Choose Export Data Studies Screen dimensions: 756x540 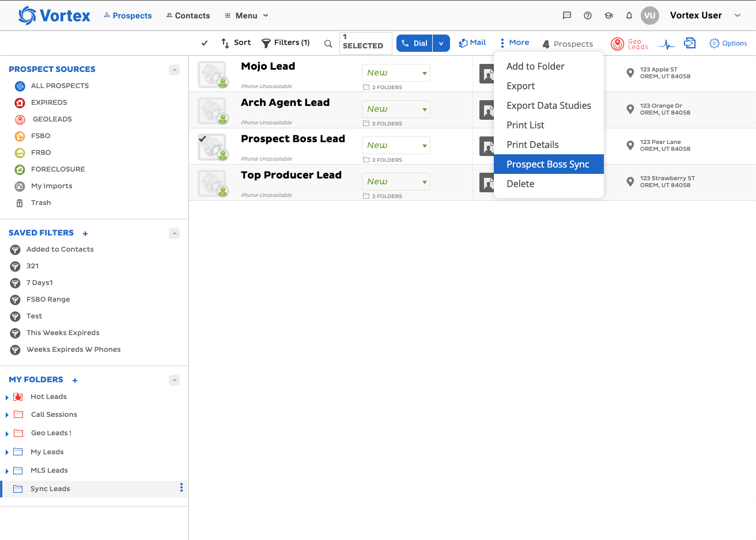pos(549,105)
